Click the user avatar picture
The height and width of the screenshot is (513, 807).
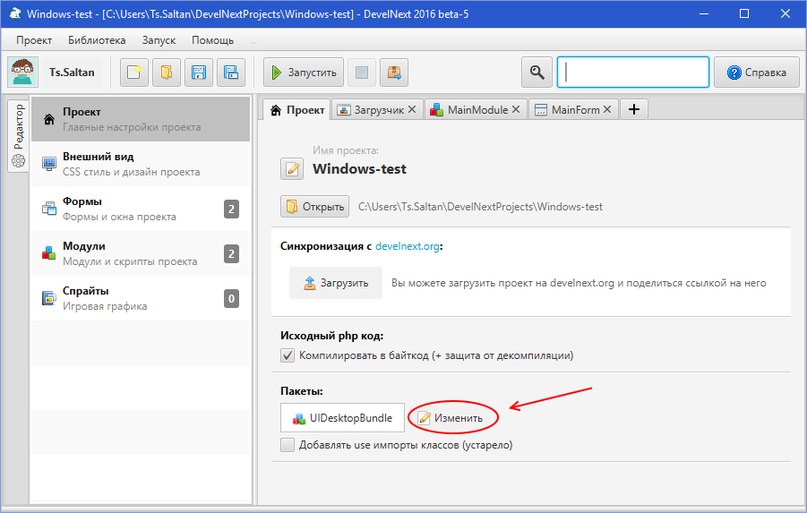(x=23, y=72)
